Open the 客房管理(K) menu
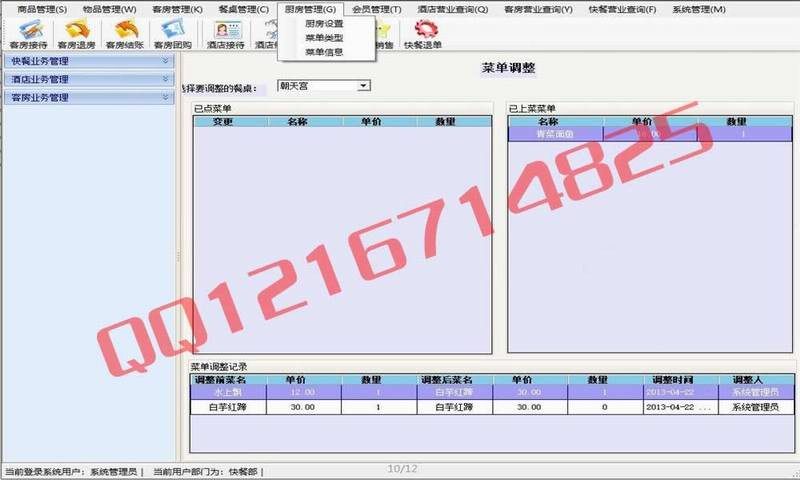Screen dimensions: 800x480 pyautogui.click(x=177, y=9)
